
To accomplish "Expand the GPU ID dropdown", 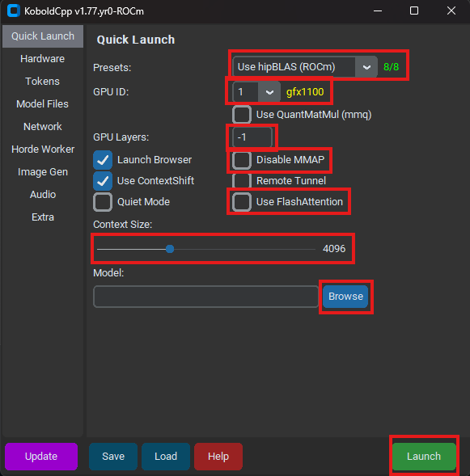I will [269, 92].
